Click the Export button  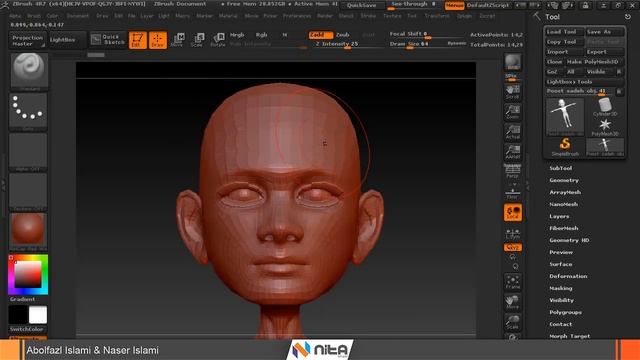click(x=604, y=52)
